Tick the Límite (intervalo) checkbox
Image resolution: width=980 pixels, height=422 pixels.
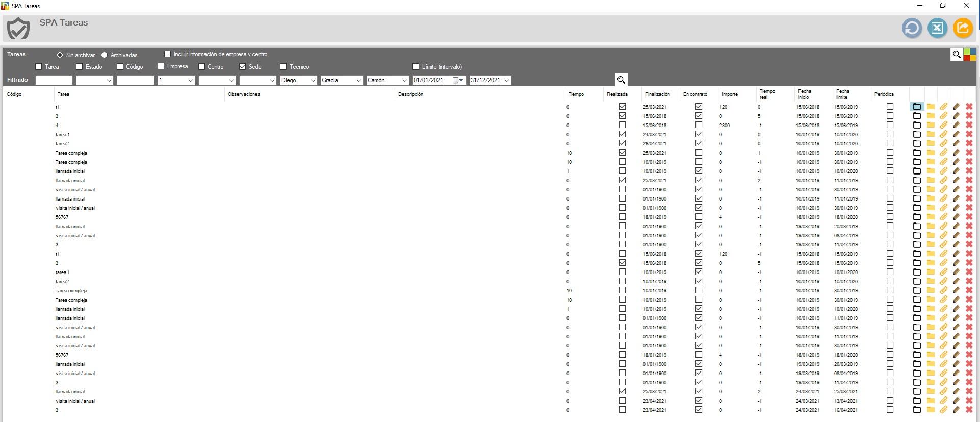point(416,66)
